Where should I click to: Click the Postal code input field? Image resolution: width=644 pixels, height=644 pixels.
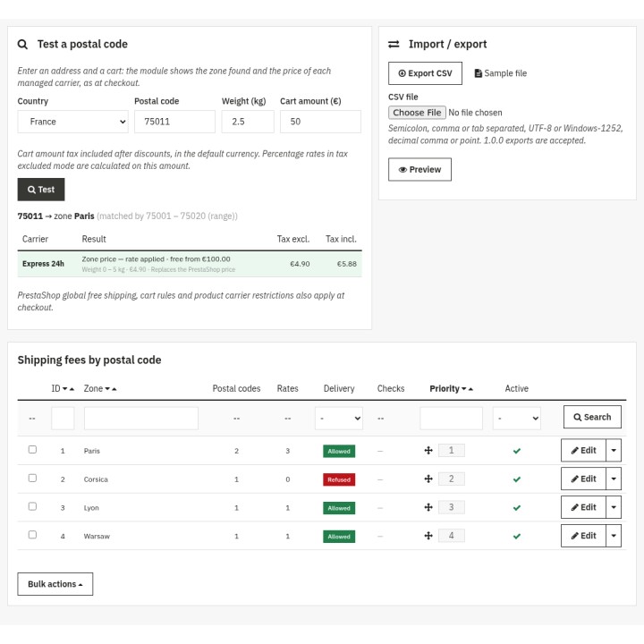pos(174,122)
